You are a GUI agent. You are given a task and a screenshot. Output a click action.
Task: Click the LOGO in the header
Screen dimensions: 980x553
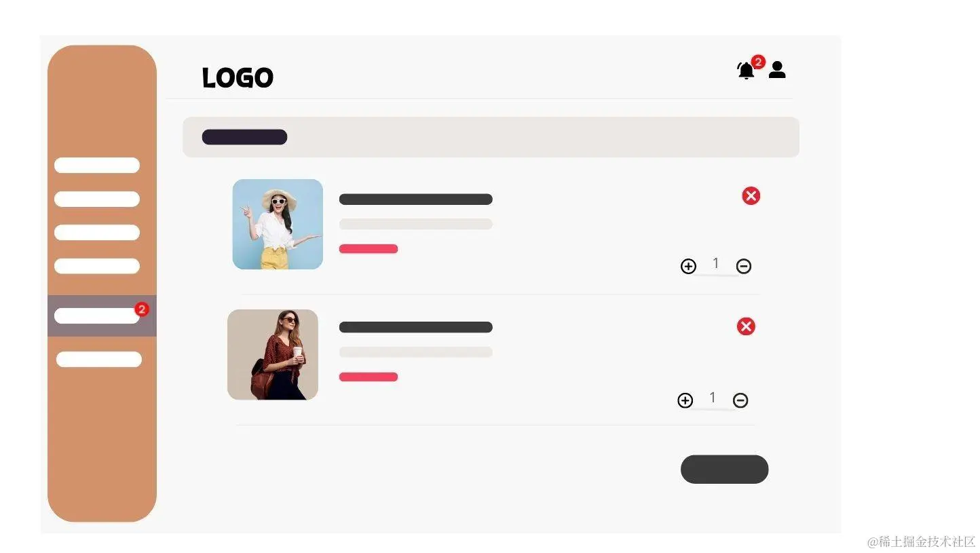pyautogui.click(x=238, y=78)
